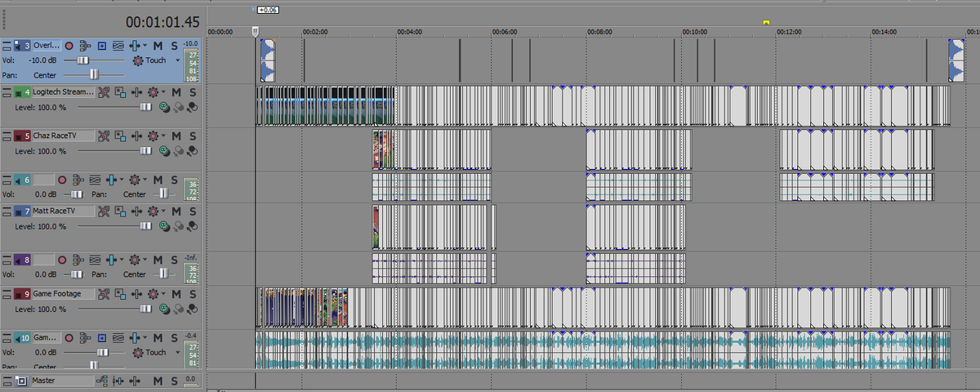Screen dimensions: 980x392
Task: Mute track 3 Overlay
Action: pyautogui.click(x=158, y=46)
